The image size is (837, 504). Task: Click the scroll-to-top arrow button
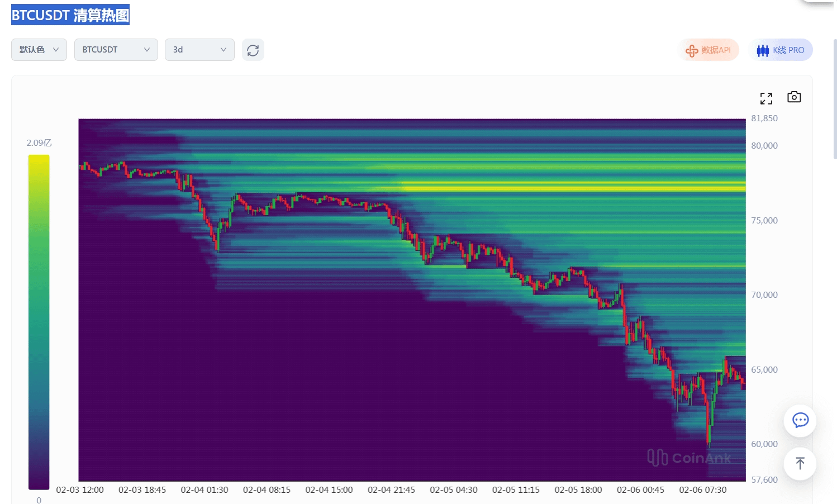coord(800,463)
